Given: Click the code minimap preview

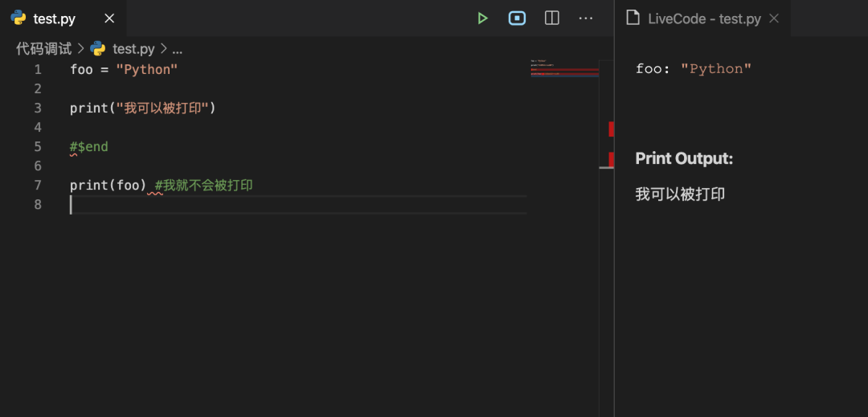Looking at the screenshot, I should [x=564, y=68].
